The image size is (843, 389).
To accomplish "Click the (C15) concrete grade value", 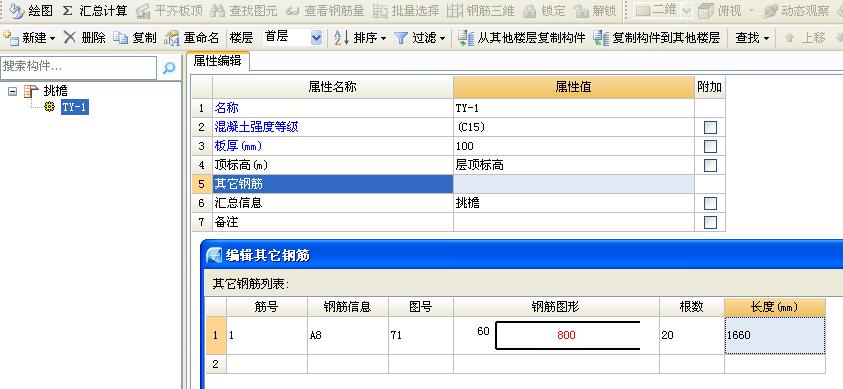I will 574,127.
